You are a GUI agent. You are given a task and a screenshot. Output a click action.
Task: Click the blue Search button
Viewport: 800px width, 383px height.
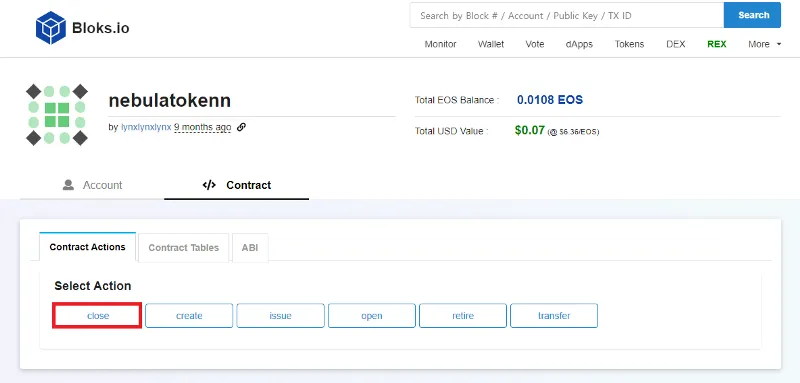[x=752, y=15]
